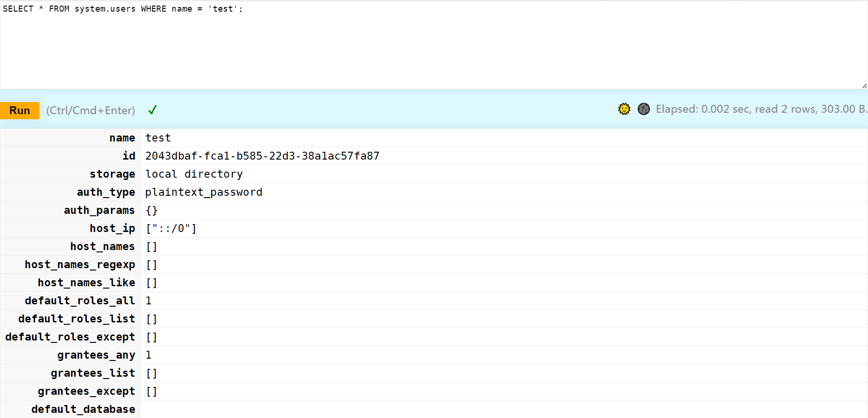Select the host_names_regexp value '[]'

(152, 264)
